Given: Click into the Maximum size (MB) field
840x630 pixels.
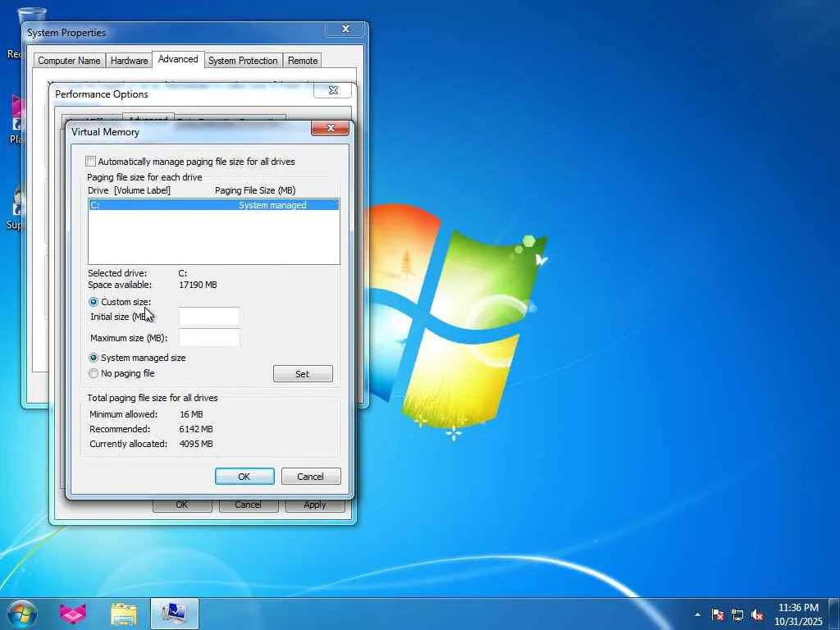Looking at the screenshot, I should [209, 337].
